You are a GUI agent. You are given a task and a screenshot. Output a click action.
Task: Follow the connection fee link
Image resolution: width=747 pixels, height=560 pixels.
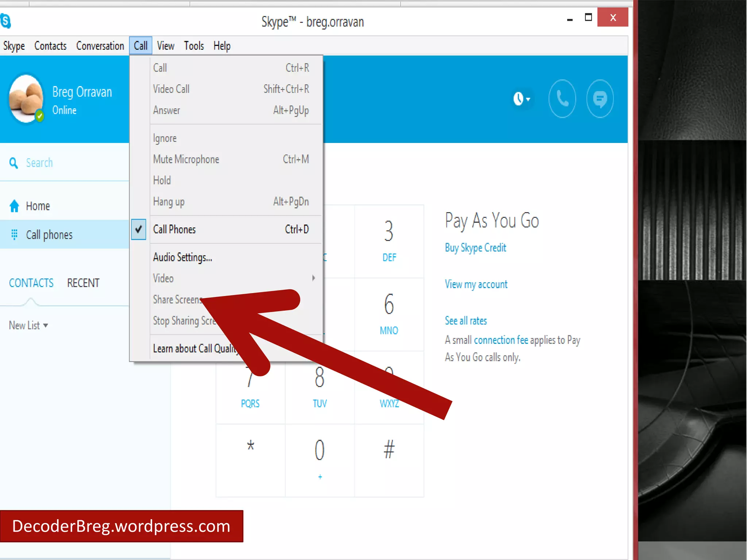click(501, 340)
